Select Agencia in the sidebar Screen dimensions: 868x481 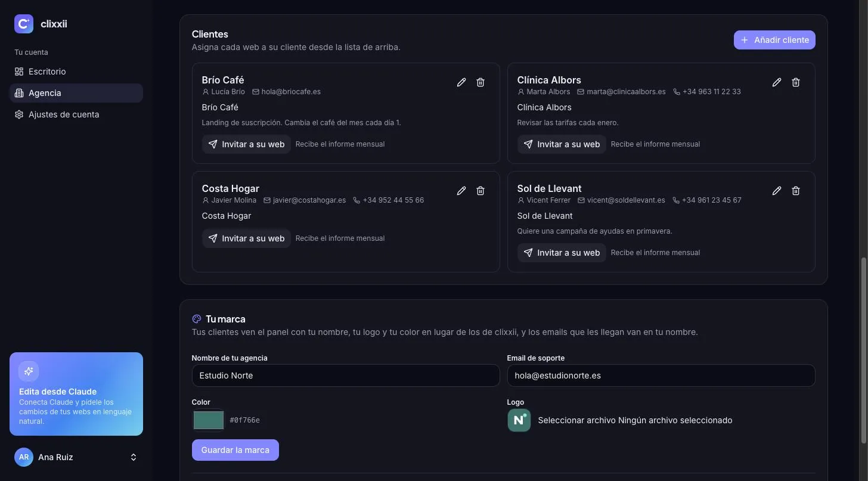(76, 93)
